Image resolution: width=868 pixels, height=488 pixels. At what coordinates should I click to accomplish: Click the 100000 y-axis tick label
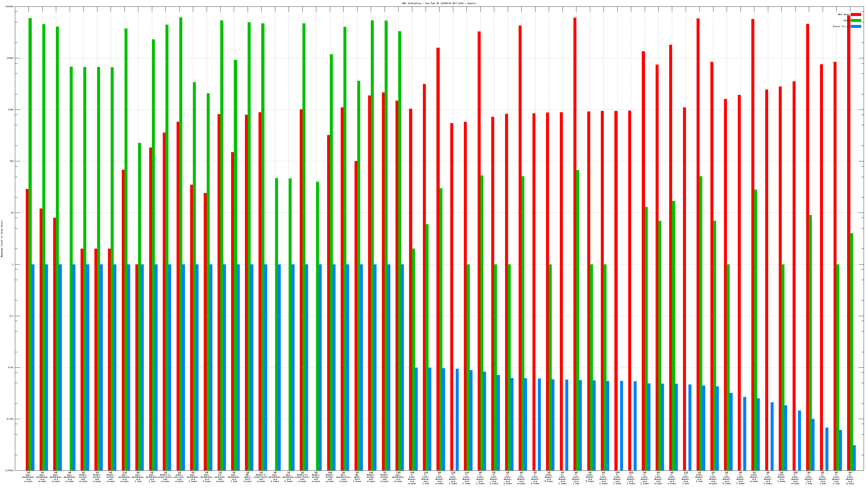10,7
